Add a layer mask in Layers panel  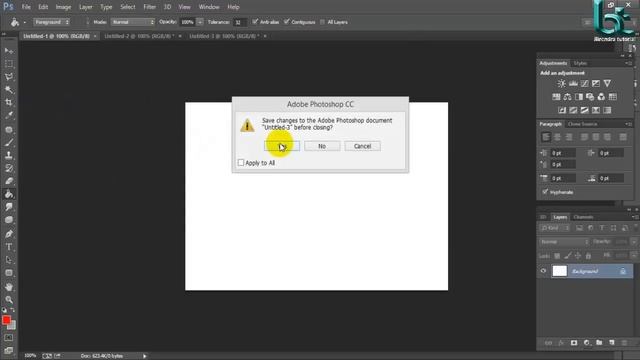tap(574, 343)
